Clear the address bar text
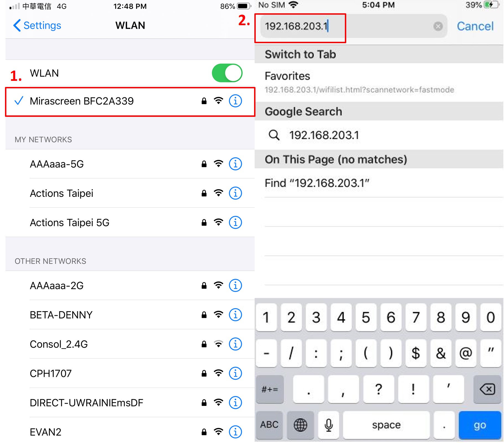504x443 pixels. (x=438, y=26)
